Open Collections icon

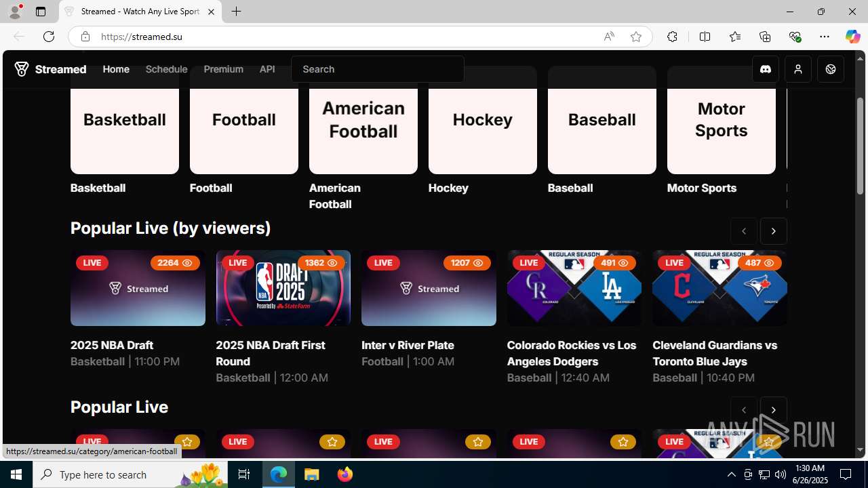[x=765, y=37]
